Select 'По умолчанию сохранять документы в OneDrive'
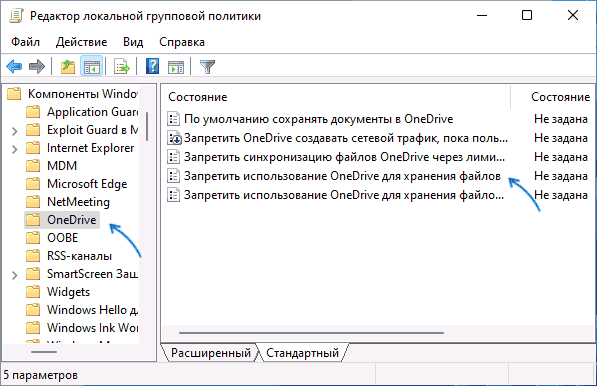The height and width of the screenshot is (386, 597). pyautogui.click(x=318, y=119)
